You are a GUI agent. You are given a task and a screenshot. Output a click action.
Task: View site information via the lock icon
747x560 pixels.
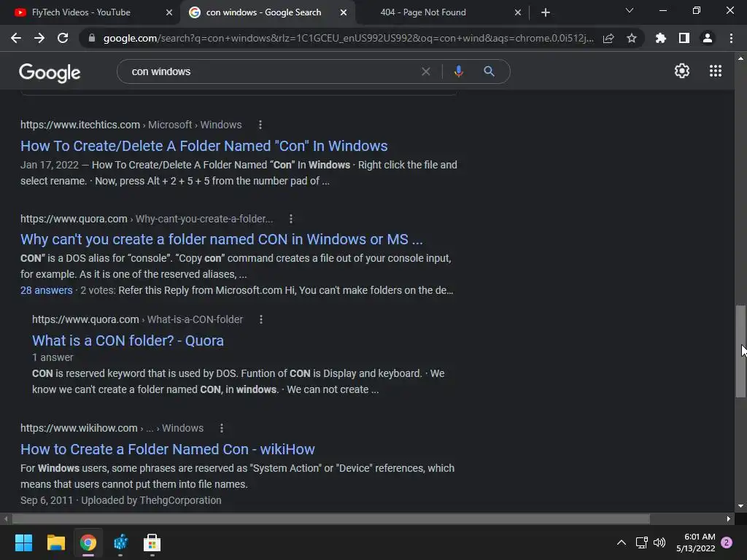click(92, 38)
